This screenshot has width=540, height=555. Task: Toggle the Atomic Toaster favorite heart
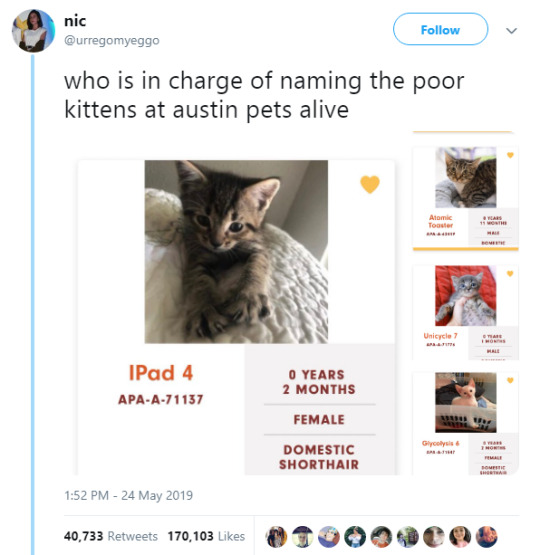[510, 155]
